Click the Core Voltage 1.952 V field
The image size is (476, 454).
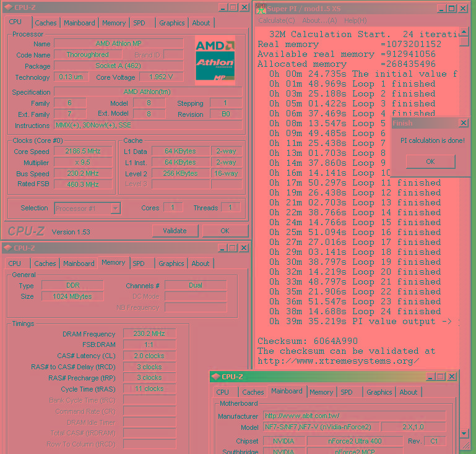click(x=161, y=77)
